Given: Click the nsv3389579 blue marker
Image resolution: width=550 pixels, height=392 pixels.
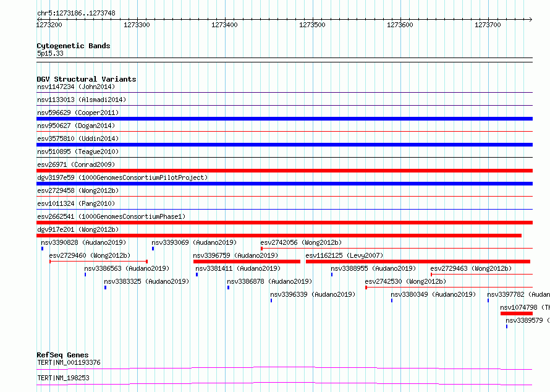Looking at the screenshot, I should (507, 326).
